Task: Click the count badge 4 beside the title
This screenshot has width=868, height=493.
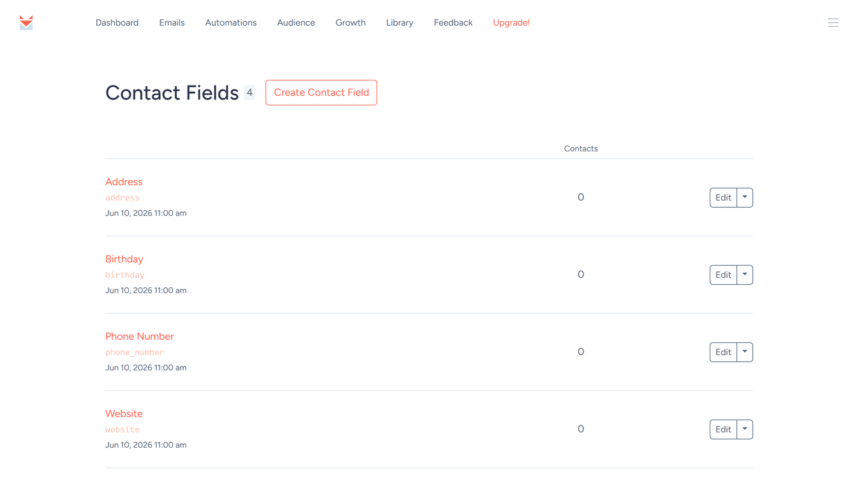Action: pos(250,93)
